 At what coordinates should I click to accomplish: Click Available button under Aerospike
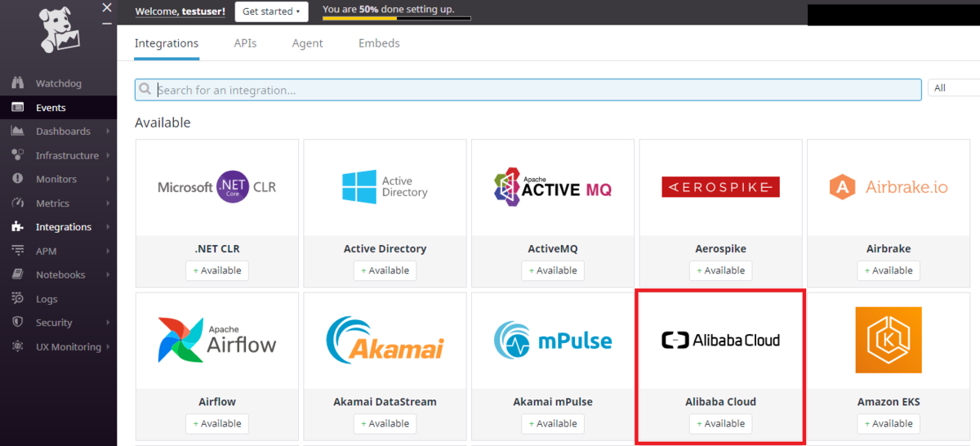720,270
